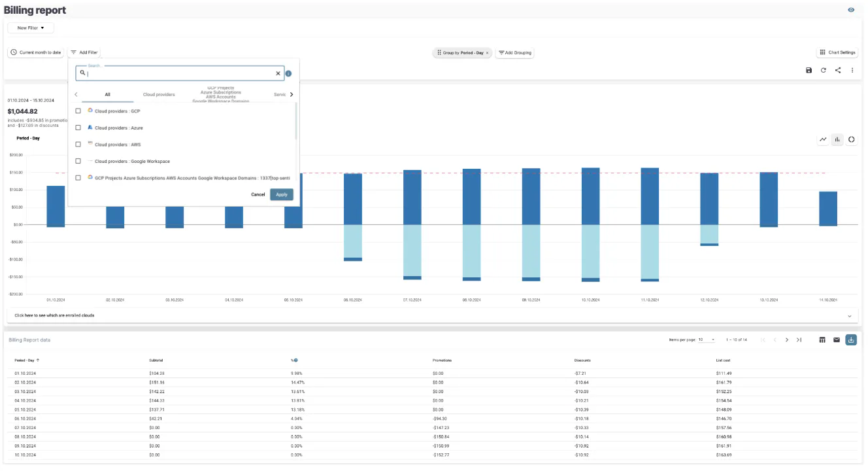Check the Cloud providers : Azure checkbox
868x471 pixels.
pos(78,128)
